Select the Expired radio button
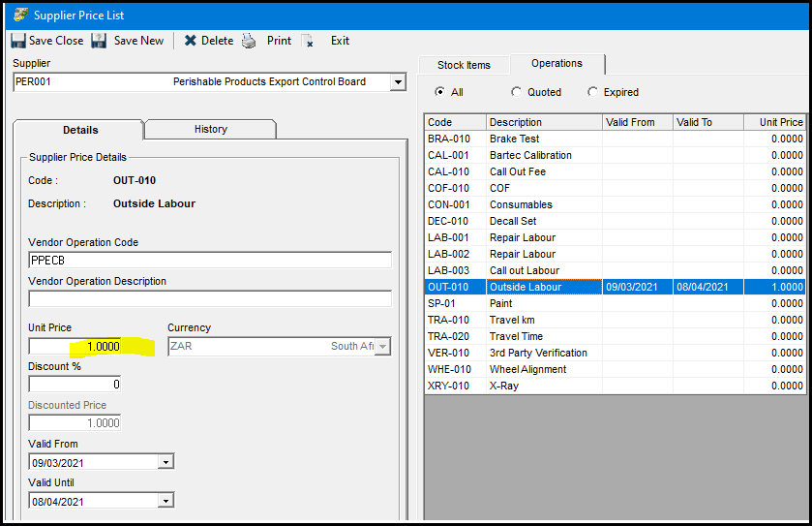Viewport: 812px width, 526px height. tap(592, 92)
